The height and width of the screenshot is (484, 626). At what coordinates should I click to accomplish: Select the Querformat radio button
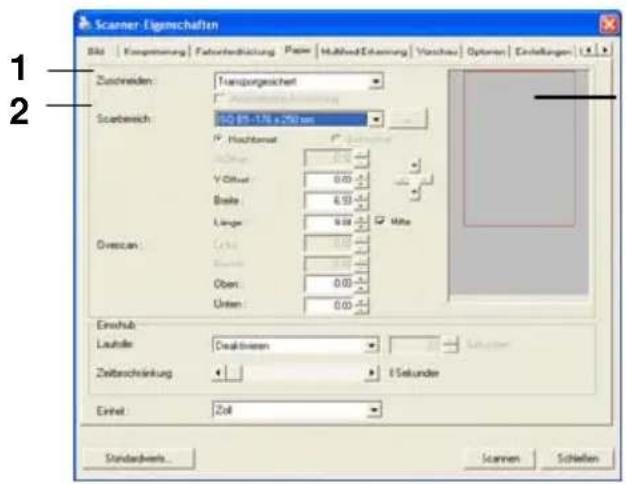point(336,139)
